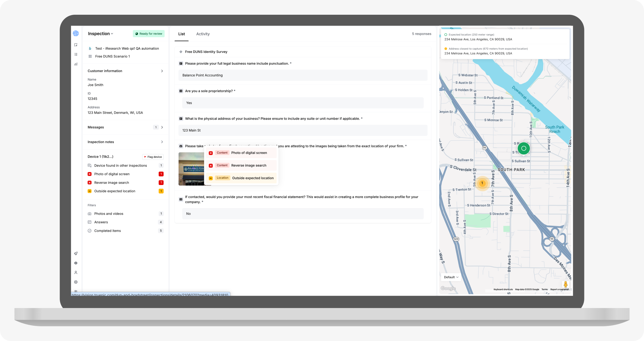Switch to the Activity tab
This screenshot has height=341, width=644.
click(x=203, y=34)
